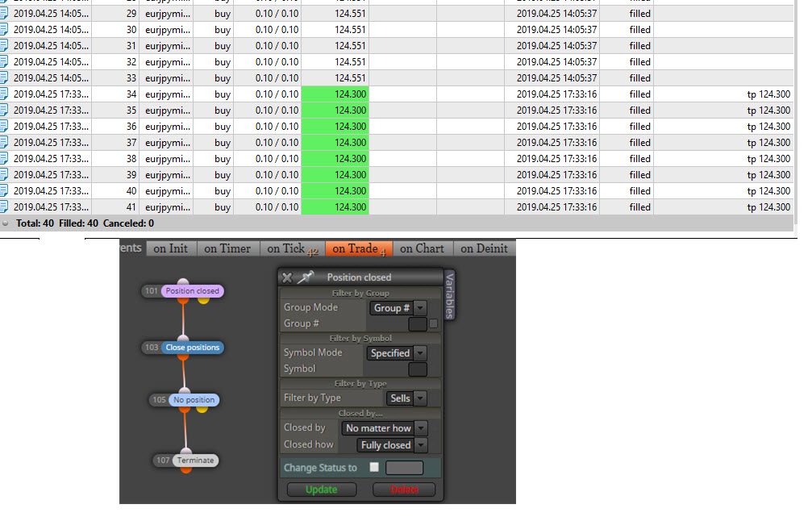This screenshot has width=812, height=517.
Task: Click yellow output dot under No position node
Action: [202, 409]
